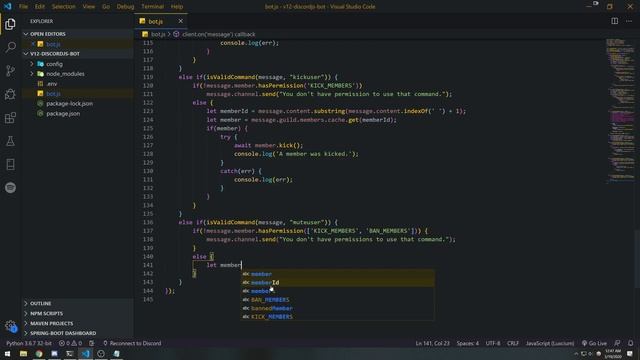The image size is (640, 360).
Task: Open the Selection menu
Action: (63, 7)
